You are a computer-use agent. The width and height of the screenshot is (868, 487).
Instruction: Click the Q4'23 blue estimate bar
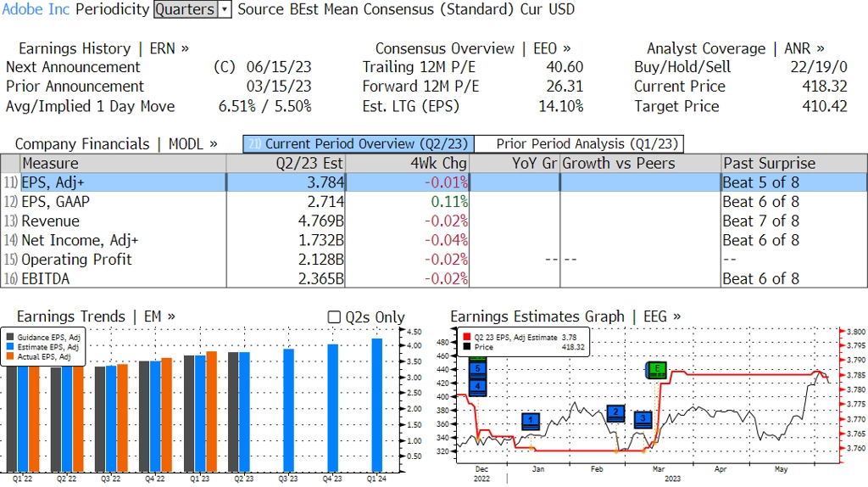332,408
